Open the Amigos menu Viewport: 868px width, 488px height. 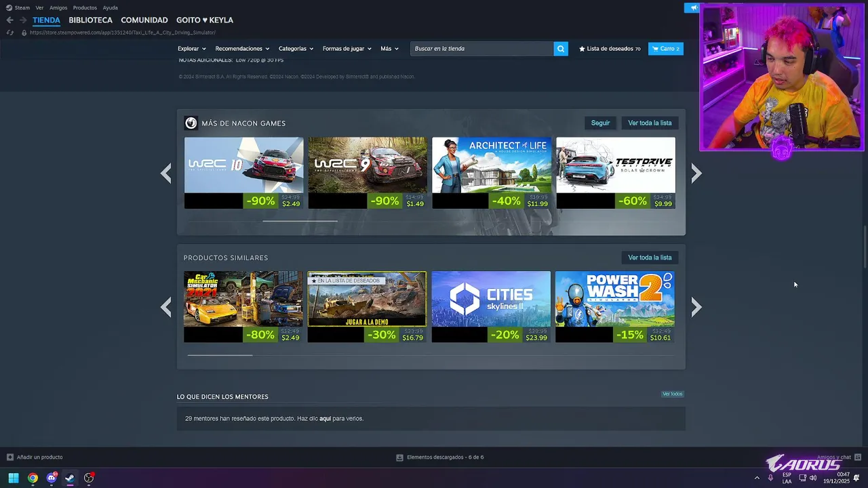[x=58, y=8]
